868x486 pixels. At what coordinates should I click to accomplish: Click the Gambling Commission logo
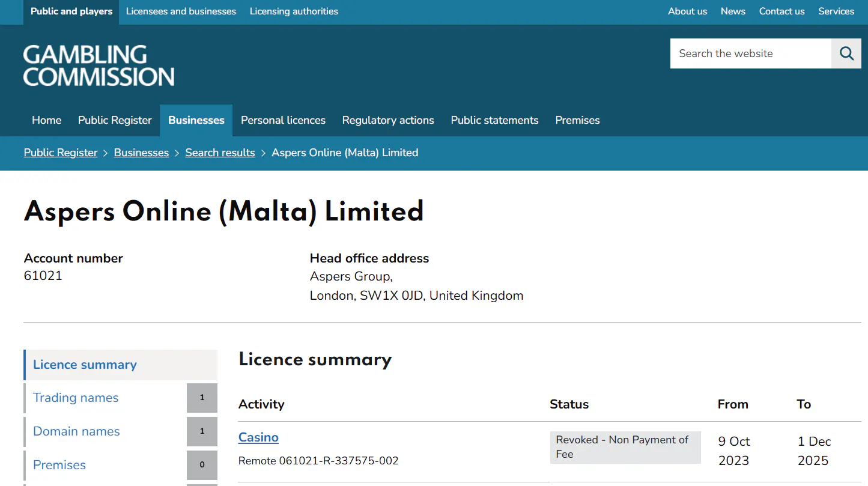click(x=99, y=65)
